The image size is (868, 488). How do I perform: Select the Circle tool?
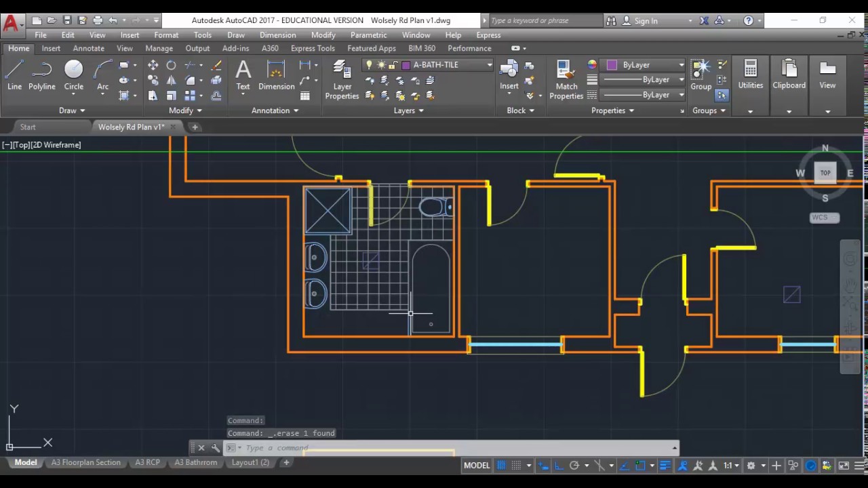73,70
